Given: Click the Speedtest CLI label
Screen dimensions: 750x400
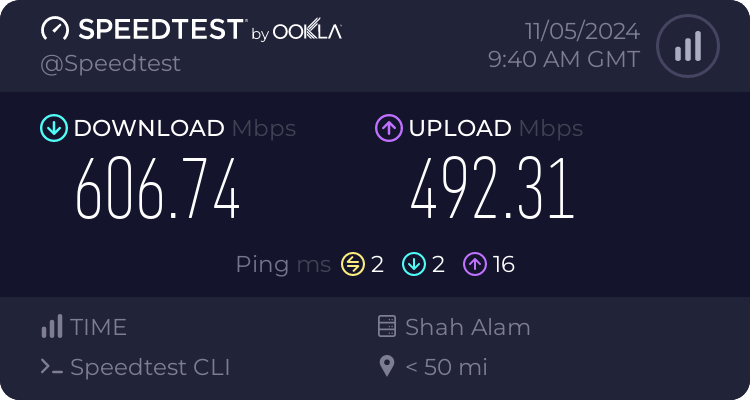Looking at the screenshot, I should 150,367.
